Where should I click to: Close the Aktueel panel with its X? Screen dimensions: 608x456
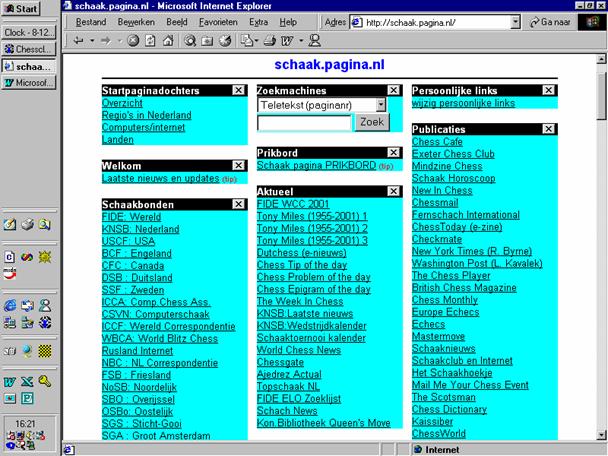(394, 191)
